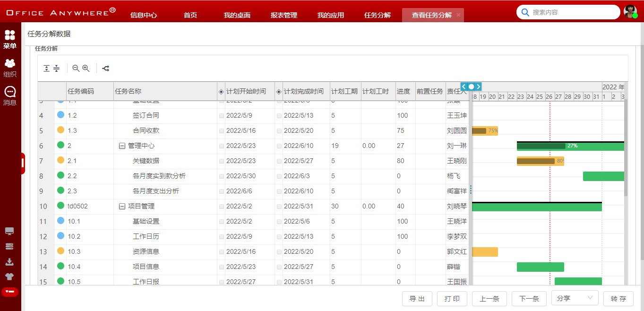The height and width of the screenshot is (311, 644).
Task: Click the task code td0502
Action: click(77, 207)
